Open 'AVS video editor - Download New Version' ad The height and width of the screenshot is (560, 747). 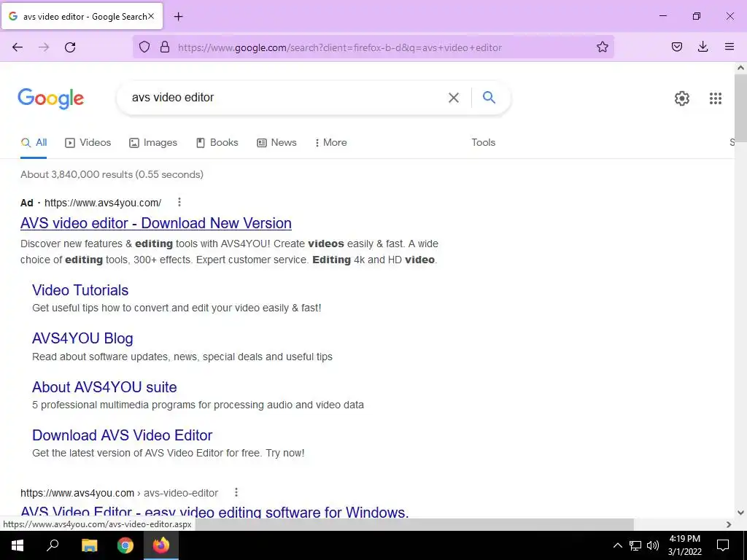(156, 223)
